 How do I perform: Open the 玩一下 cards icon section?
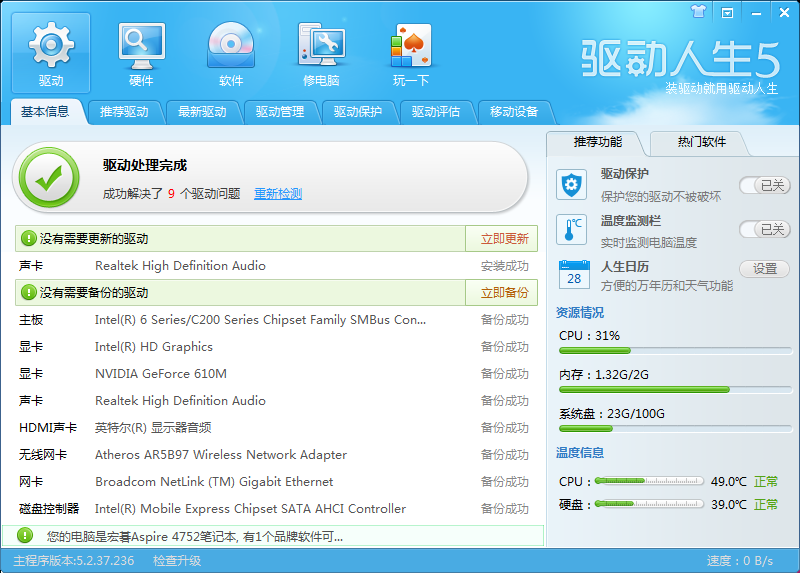(411, 53)
